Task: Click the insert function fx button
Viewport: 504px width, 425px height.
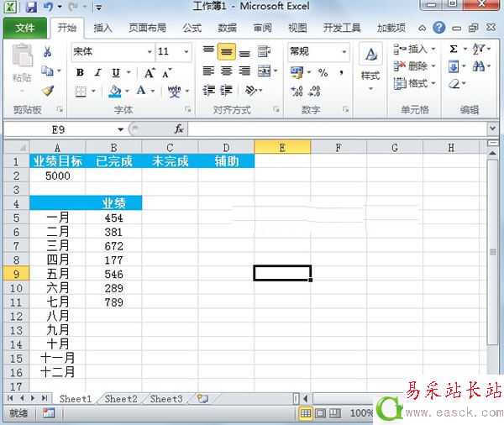Action: (x=179, y=129)
